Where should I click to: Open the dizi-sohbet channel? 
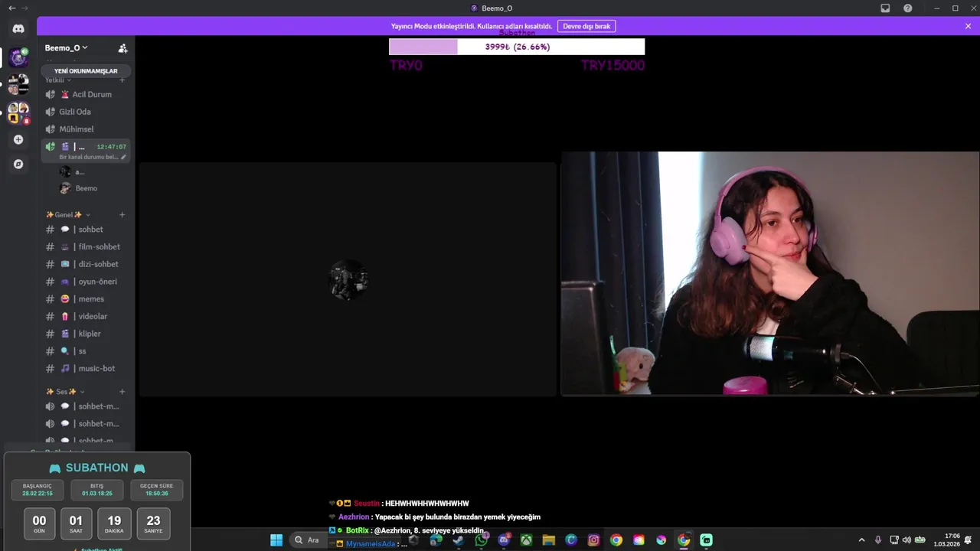(85, 264)
